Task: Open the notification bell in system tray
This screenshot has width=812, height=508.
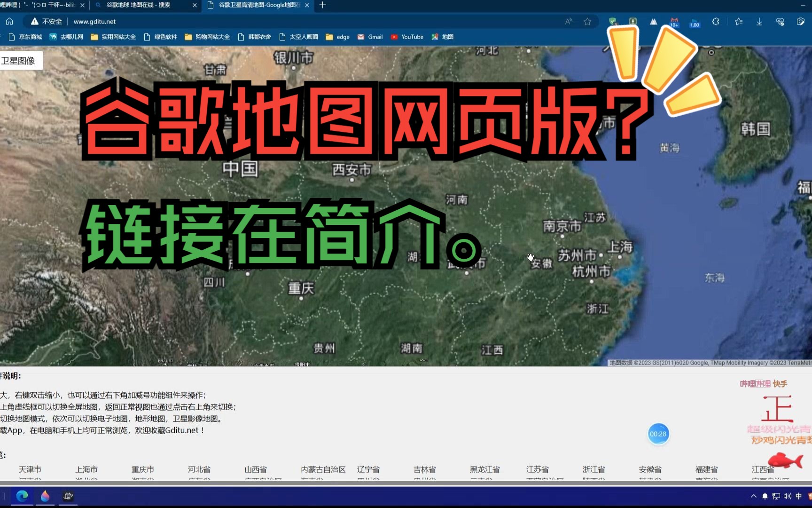Action: point(765,496)
